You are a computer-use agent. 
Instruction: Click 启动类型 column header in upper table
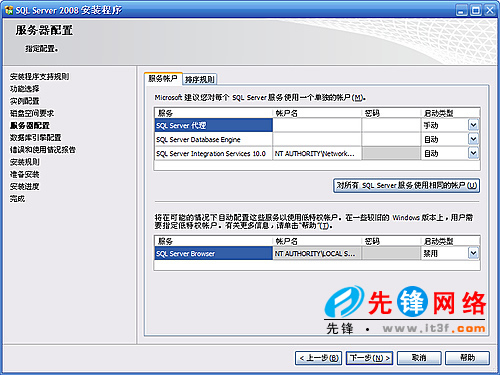click(x=450, y=113)
